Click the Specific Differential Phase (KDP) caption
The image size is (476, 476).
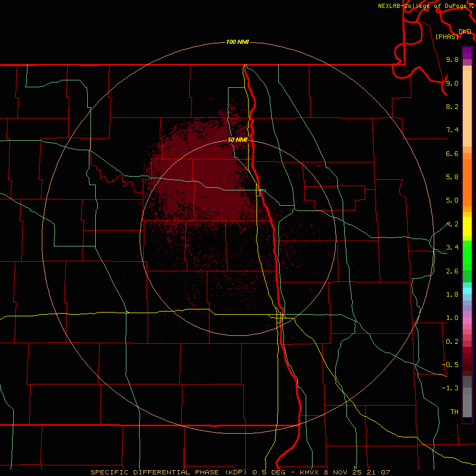(x=170, y=472)
